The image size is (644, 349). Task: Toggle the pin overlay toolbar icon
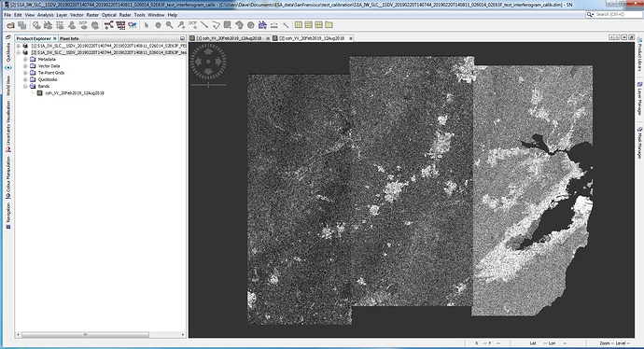[72, 25]
